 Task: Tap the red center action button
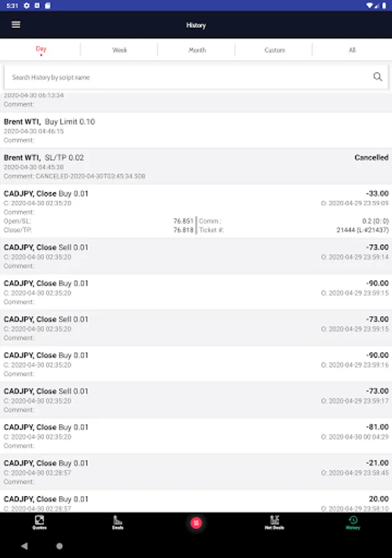tap(196, 523)
